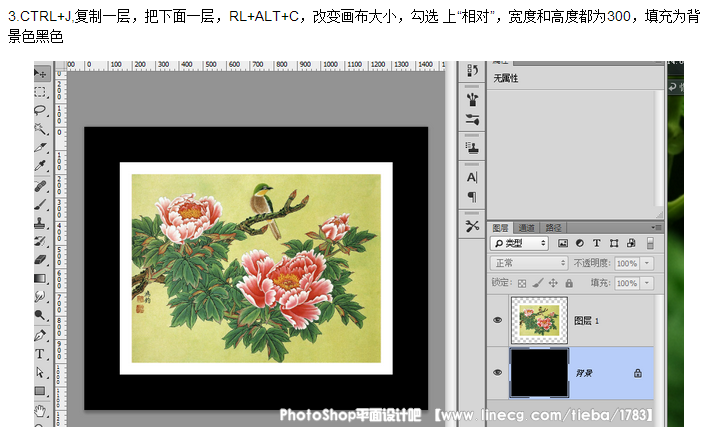
Task: Select the Blur/Smudge tool
Action: click(41, 297)
